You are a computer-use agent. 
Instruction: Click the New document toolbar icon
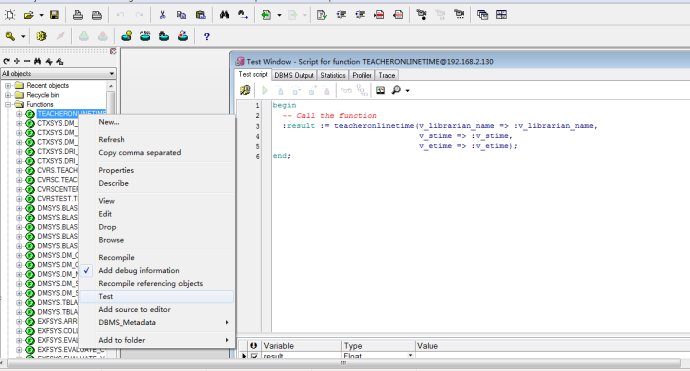pos(10,15)
